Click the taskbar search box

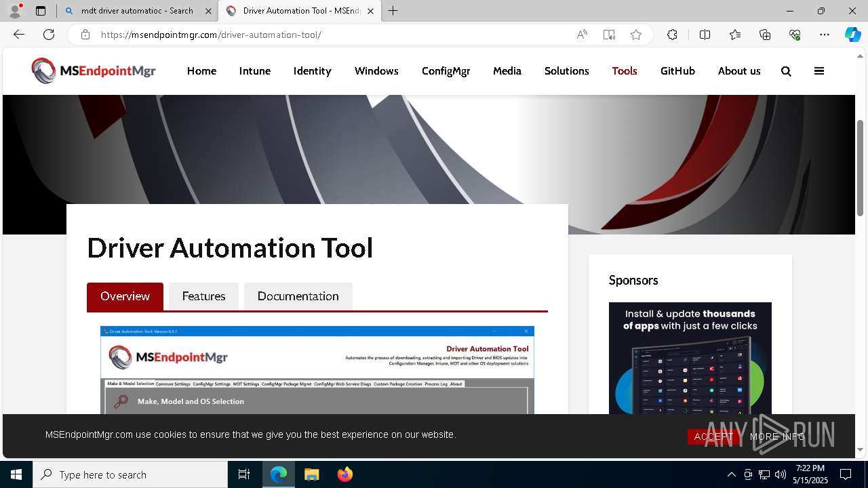pos(130,474)
